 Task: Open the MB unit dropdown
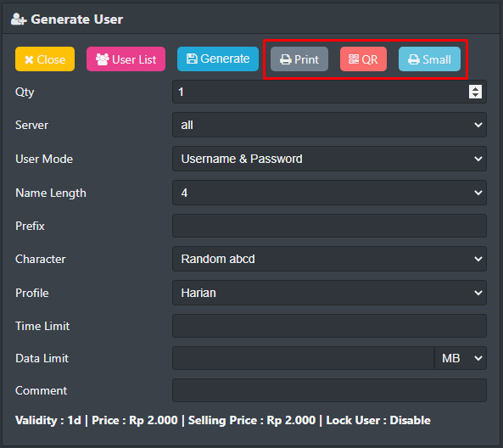(461, 358)
